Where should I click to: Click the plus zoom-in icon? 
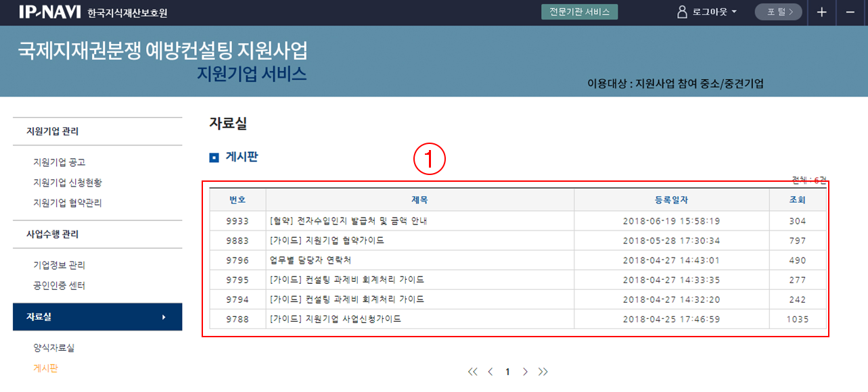click(x=821, y=12)
